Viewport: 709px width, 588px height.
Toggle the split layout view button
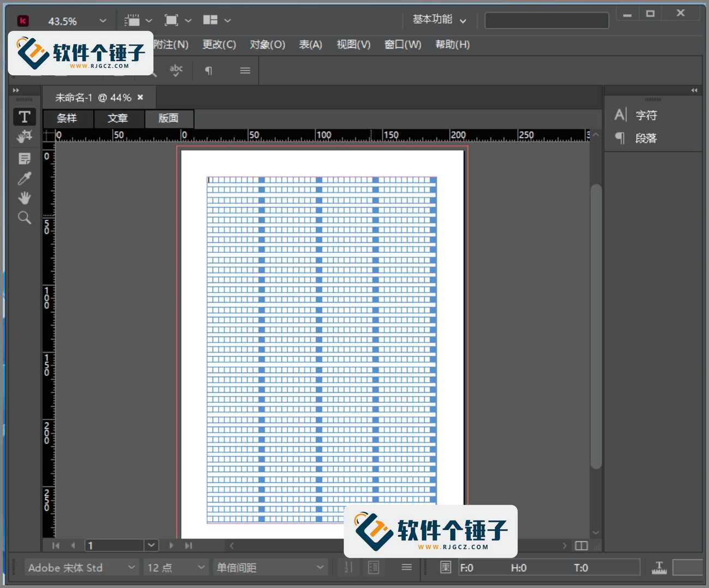tap(581, 545)
